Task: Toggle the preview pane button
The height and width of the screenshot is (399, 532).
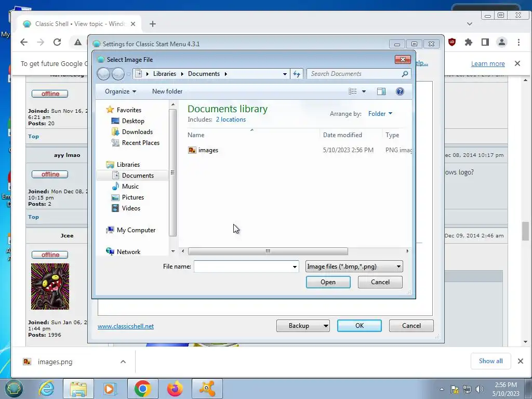Action: 381,91
